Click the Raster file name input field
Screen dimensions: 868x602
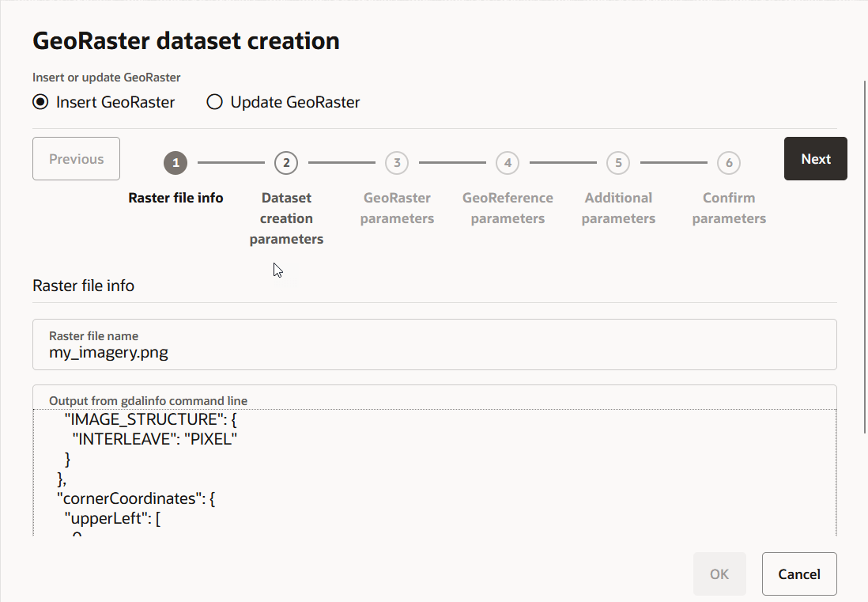[x=435, y=344]
